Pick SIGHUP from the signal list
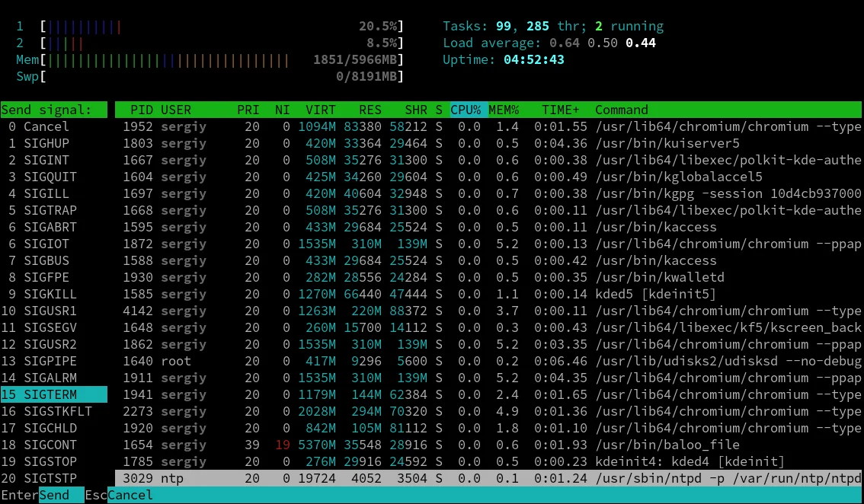 point(46,143)
